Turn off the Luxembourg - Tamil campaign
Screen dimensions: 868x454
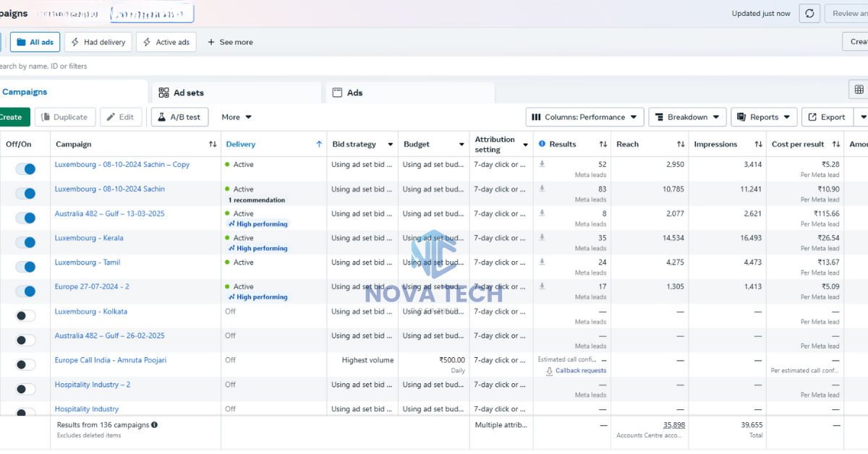[25, 267]
